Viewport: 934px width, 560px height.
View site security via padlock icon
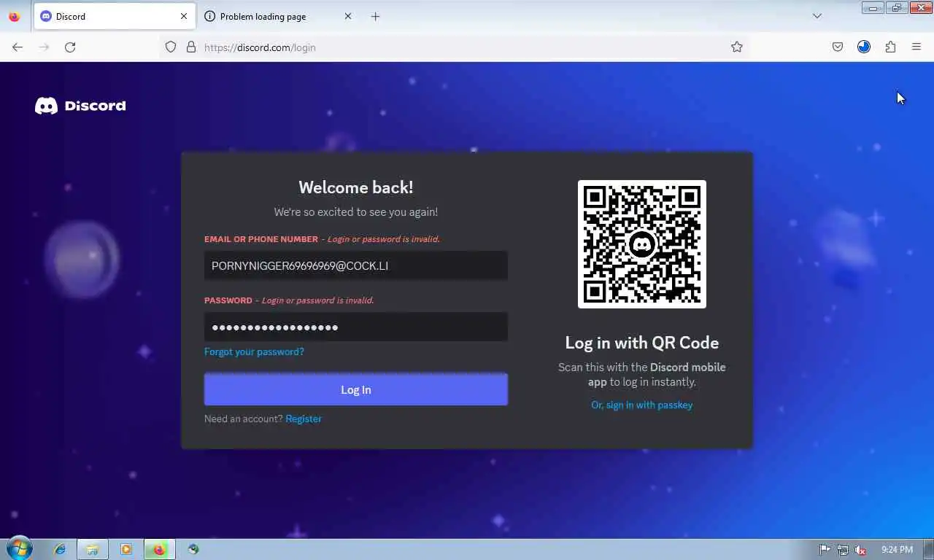(x=191, y=47)
